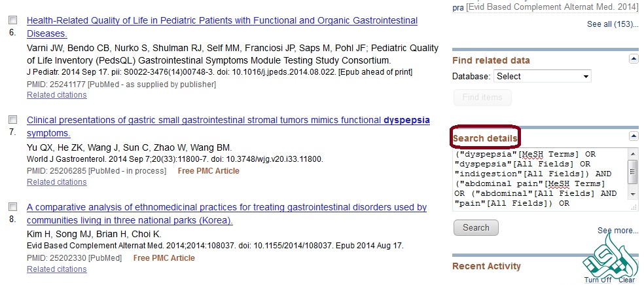The width and height of the screenshot is (644, 285).
Task: Tick the checkbox for result 8
Action: 12,207
